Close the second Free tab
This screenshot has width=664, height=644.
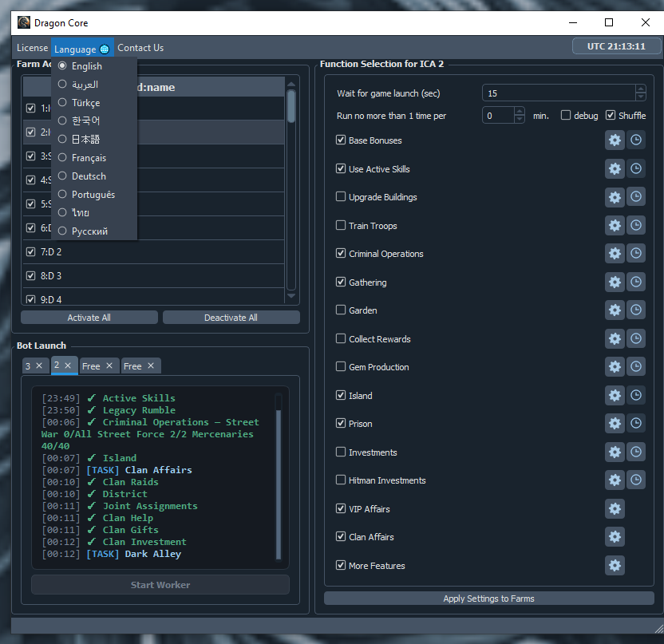(x=151, y=365)
